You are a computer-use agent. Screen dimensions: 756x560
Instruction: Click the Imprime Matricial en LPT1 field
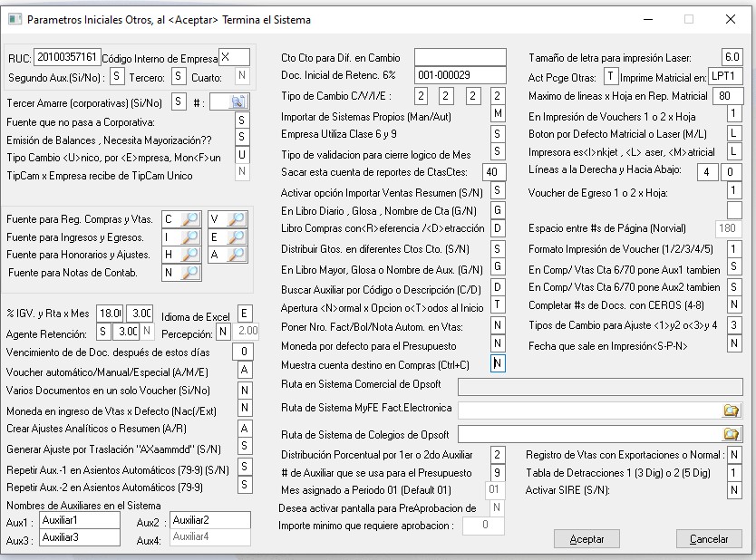click(x=726, y=75)
